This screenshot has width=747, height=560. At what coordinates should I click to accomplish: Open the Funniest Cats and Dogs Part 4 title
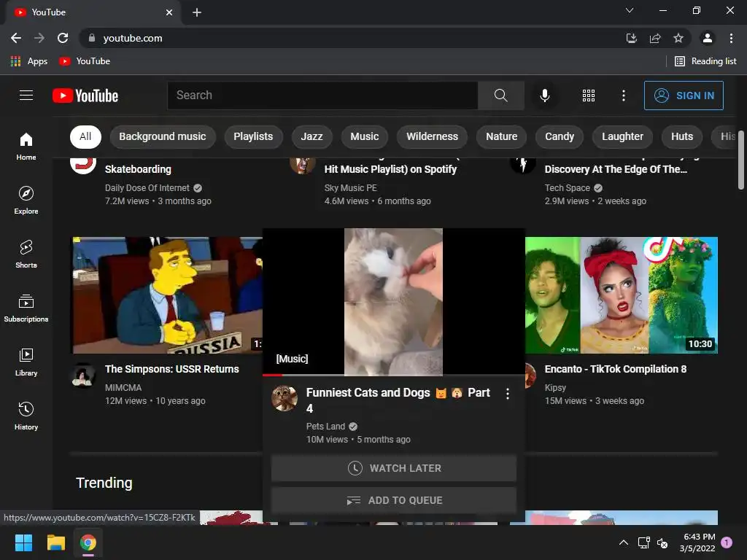[398, 400]
